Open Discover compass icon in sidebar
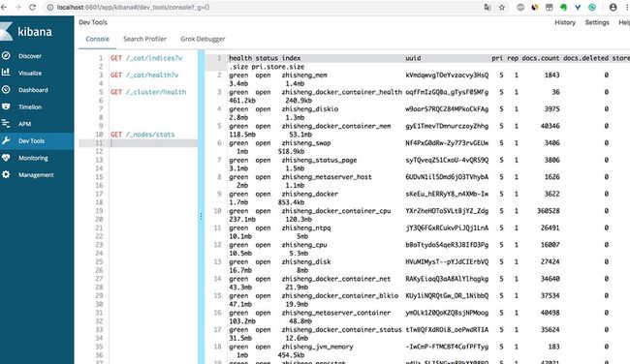630x364 pixels. pos(6,55)
